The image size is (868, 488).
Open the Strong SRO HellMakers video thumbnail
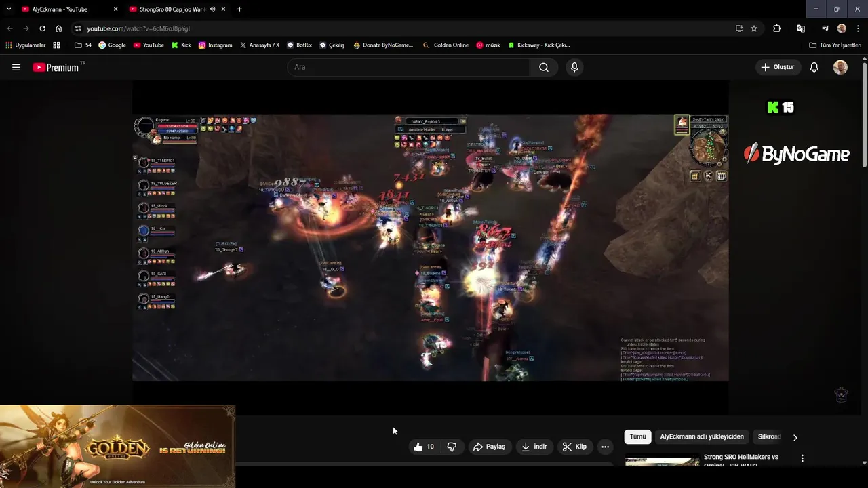(x=662, y=461)
